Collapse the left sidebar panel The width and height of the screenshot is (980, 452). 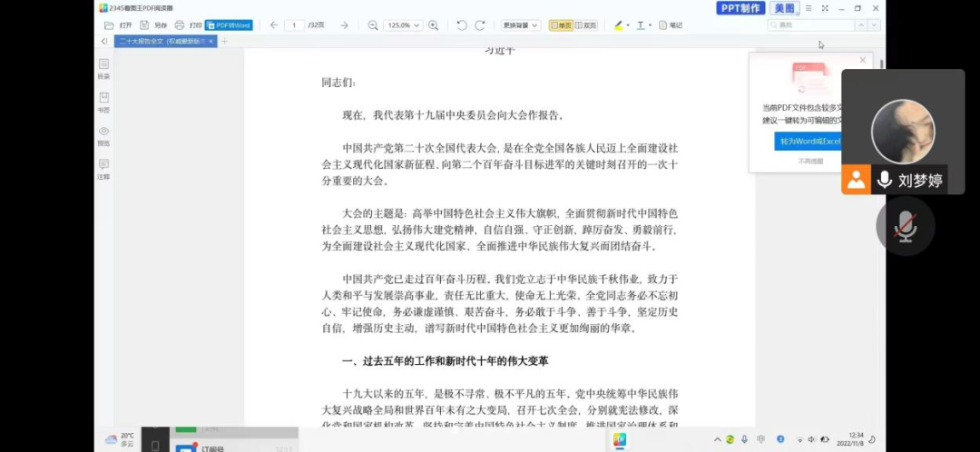coord(104,41)
